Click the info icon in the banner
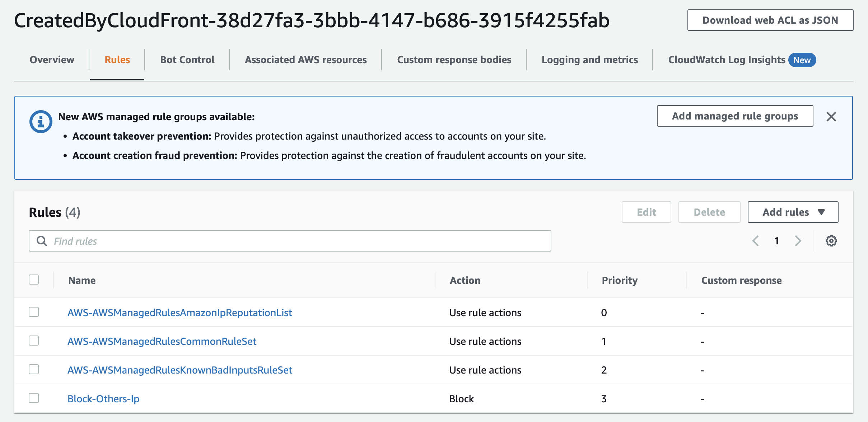This screenshot has width=868, height=422. 41,122
